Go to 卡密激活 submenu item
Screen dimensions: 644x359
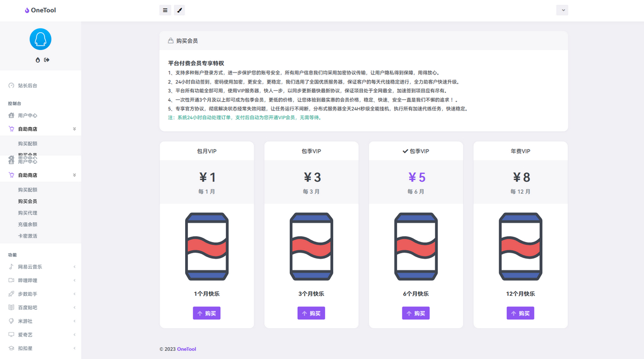[27, 236]
